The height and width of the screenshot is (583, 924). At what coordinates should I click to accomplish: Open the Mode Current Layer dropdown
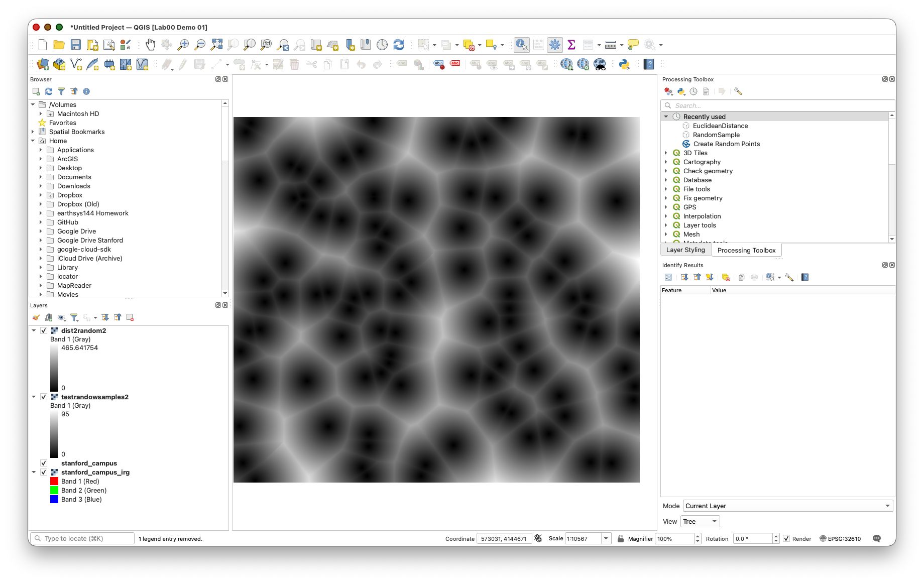(x=787, y=506)
